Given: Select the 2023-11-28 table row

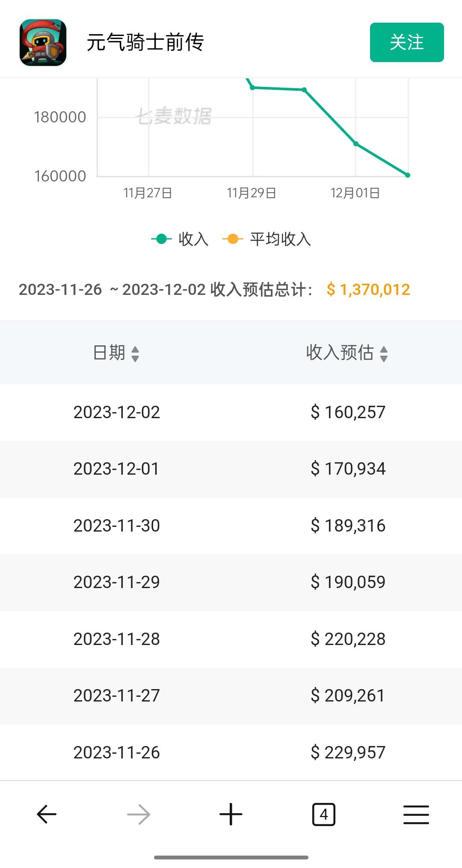Looking at the screenshot, I should (x=231, y=639).
